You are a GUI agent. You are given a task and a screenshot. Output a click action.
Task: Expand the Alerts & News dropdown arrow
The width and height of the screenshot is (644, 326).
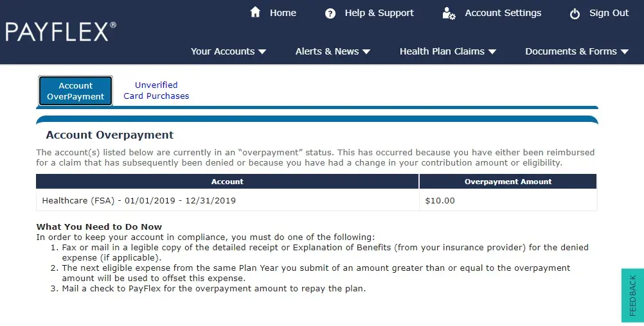click(x=366, y=52)
